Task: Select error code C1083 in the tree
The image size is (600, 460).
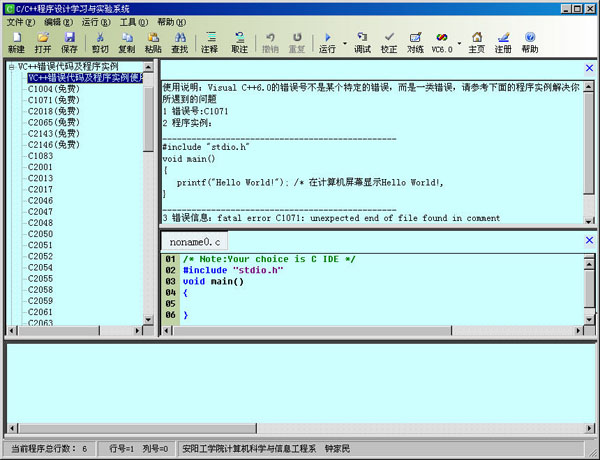Action: (x=41, y=156)
